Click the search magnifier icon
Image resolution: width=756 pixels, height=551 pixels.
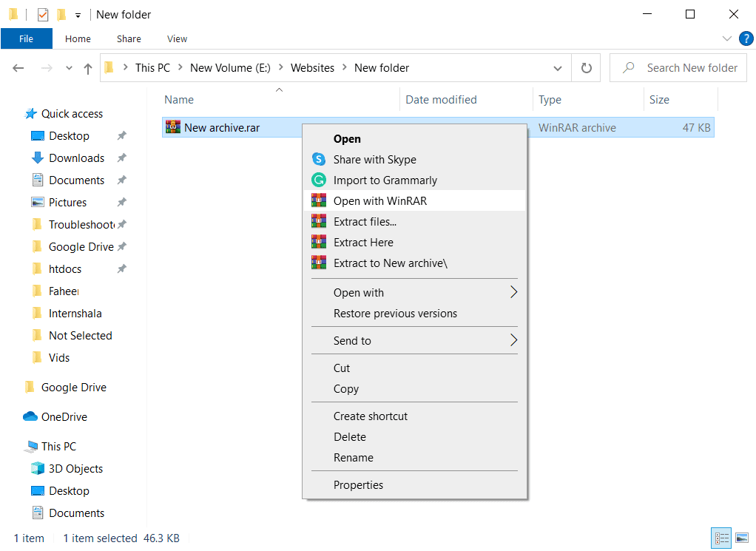pos(628,67)
